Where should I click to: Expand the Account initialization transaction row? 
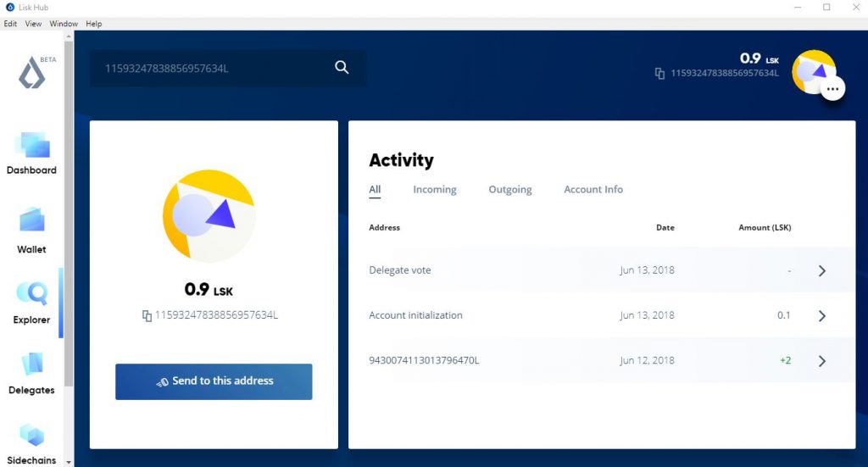(x=822, y=316)
